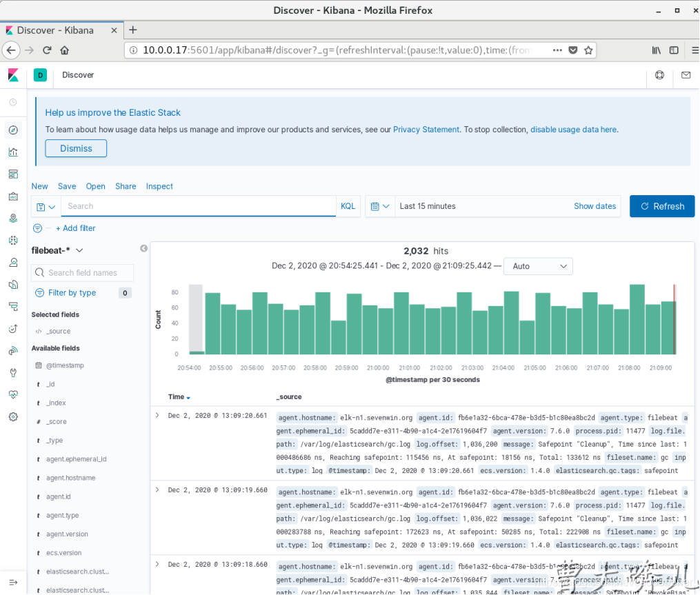Screen dimensions: 700x595
Task: Go back with Firefox back arrow
Action: [x=11, y=50]
